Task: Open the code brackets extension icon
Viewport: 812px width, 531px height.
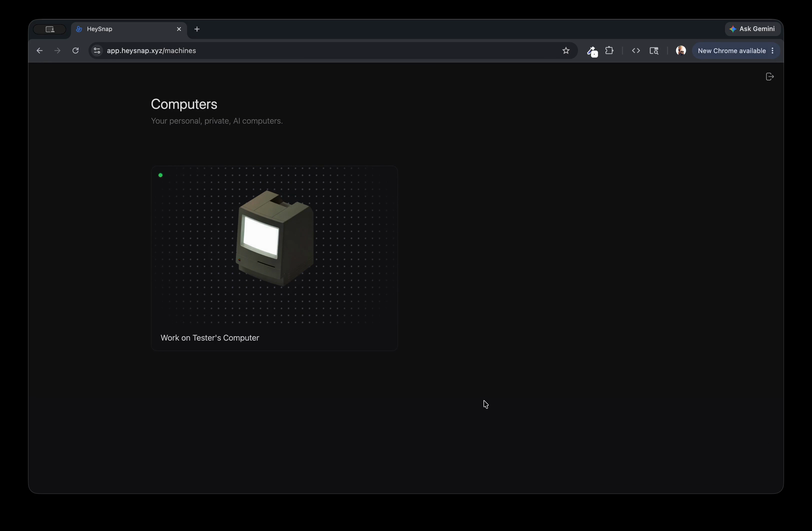Action: pos(636,50)
